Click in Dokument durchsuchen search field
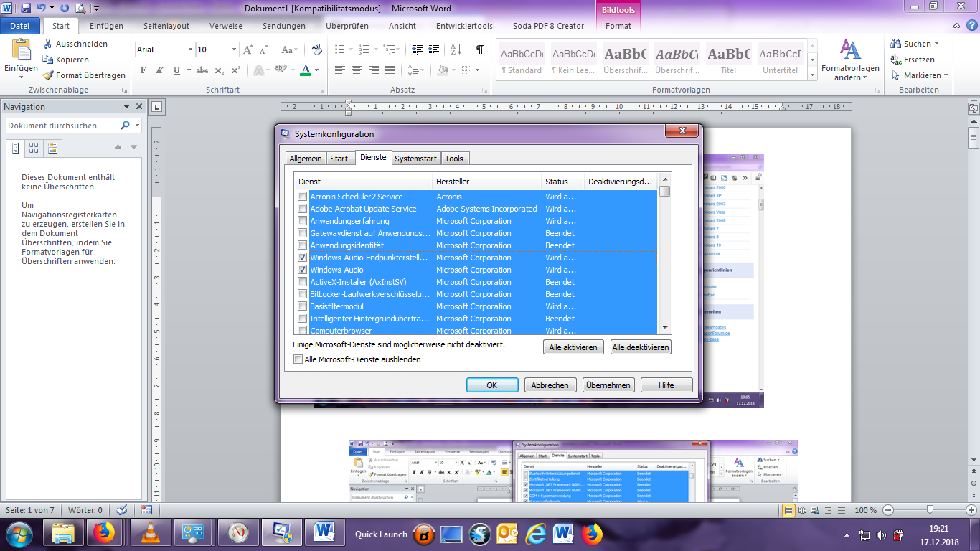This screenshot has width=980, height=551. click(63, 126)
